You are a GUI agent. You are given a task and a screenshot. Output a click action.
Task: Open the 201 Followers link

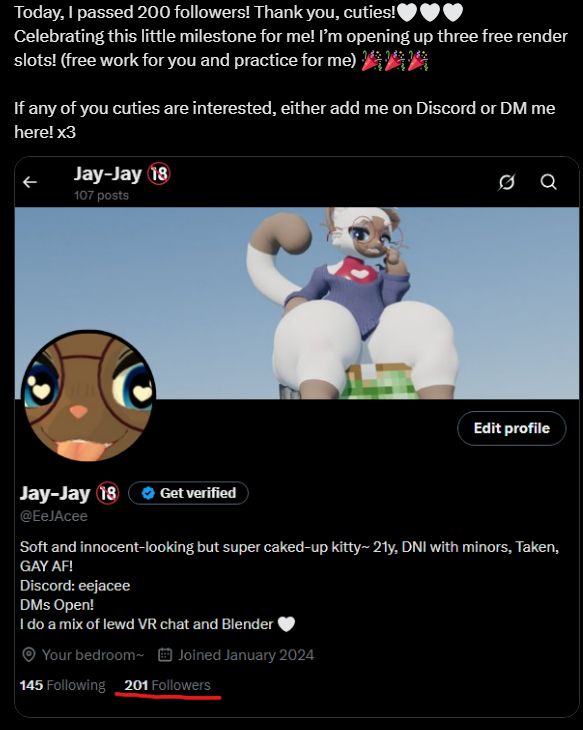[x=167, y=685]
